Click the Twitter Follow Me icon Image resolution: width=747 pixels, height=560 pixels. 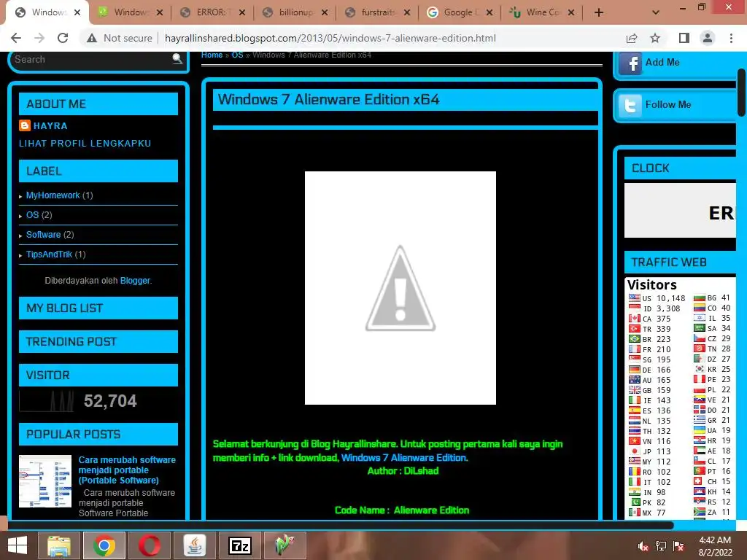tap(630, 105)
